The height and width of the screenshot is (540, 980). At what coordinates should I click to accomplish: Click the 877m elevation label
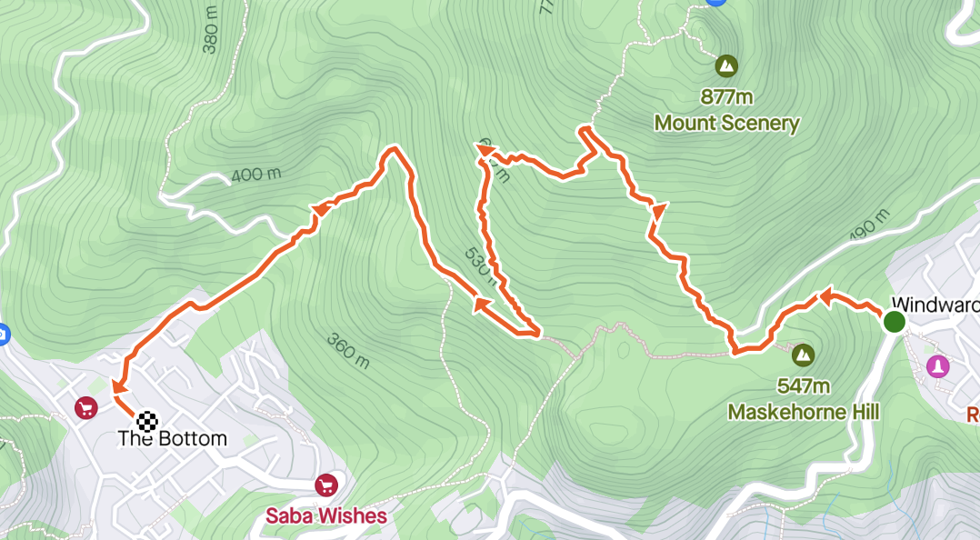pos(727,97)
